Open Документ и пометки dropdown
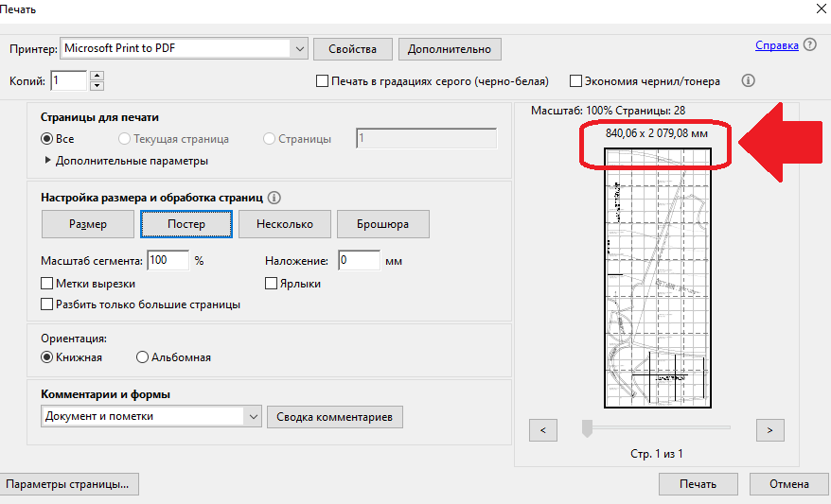The height and width of the screenshot is (504, 831). [253, 416]
